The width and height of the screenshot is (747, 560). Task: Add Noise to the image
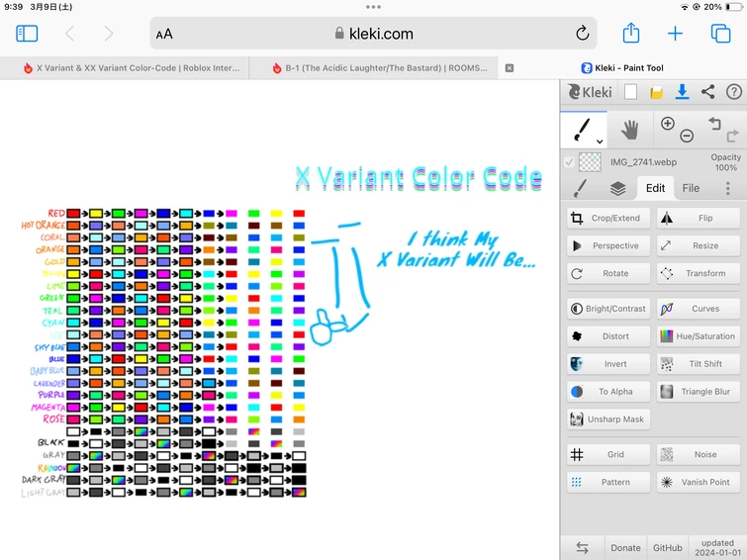[699, 455]
